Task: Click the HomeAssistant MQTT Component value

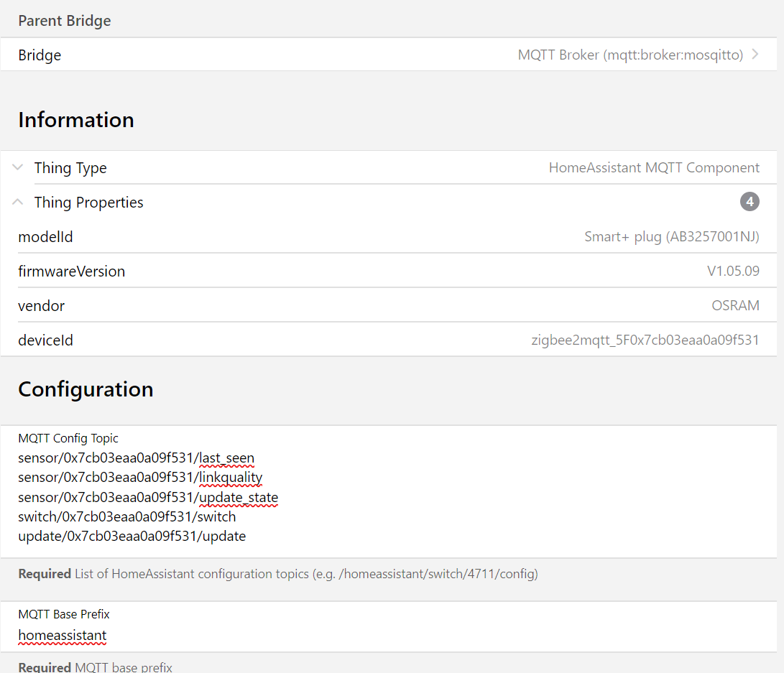Action: click(654, 168)
